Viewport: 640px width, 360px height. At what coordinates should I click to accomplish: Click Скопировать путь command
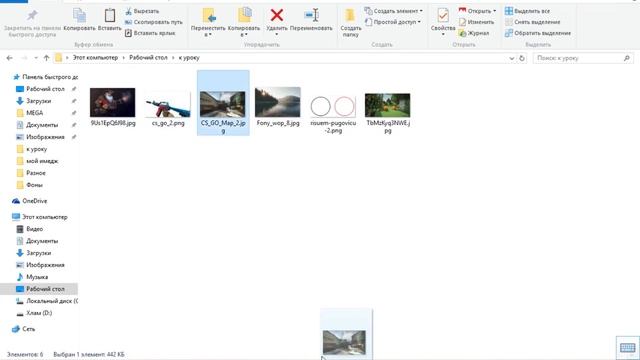point(153,22)
